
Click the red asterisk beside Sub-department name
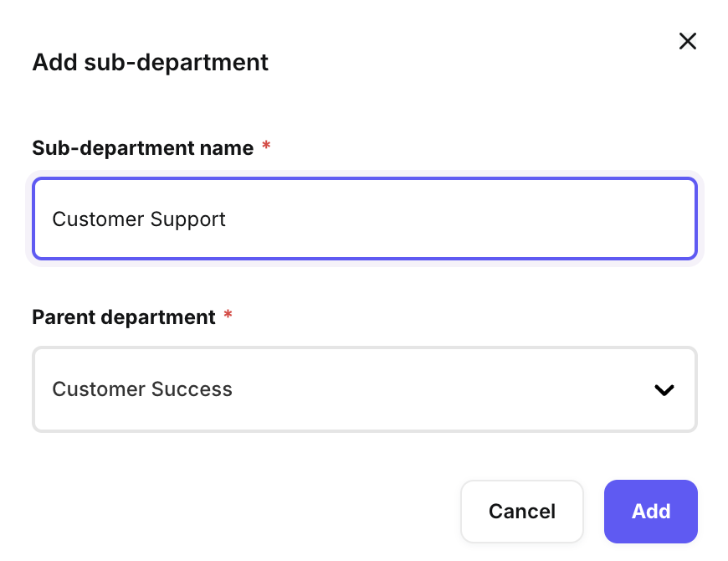pyautogui.click(x=266, y=147)
